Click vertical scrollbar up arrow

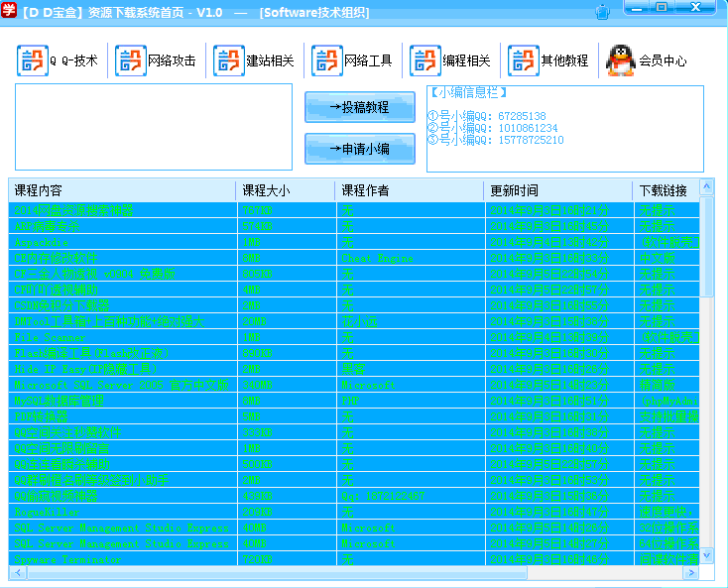click(x=706, y=187)
